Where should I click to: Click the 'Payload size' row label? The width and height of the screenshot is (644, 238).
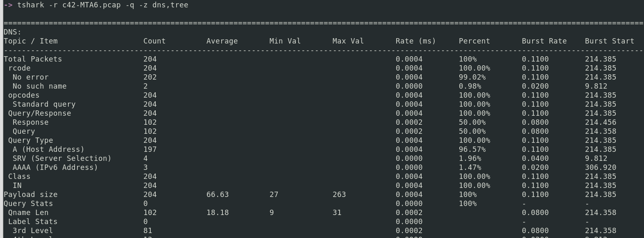31,195
